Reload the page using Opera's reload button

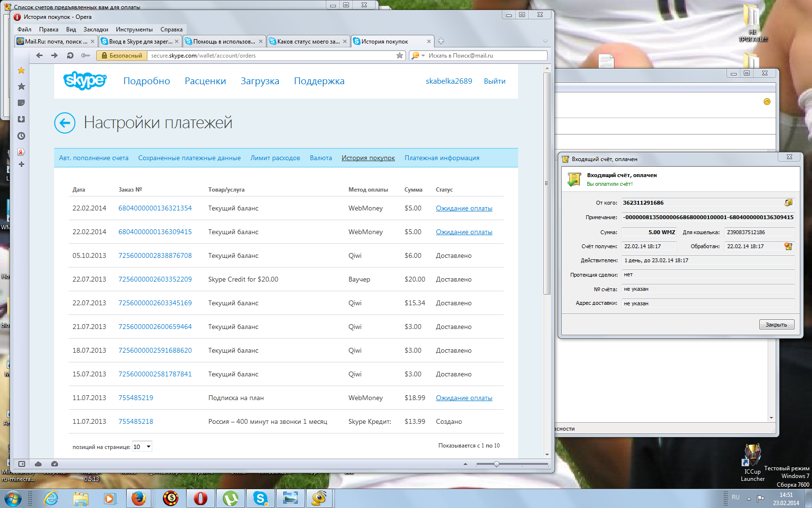point(70,56)
